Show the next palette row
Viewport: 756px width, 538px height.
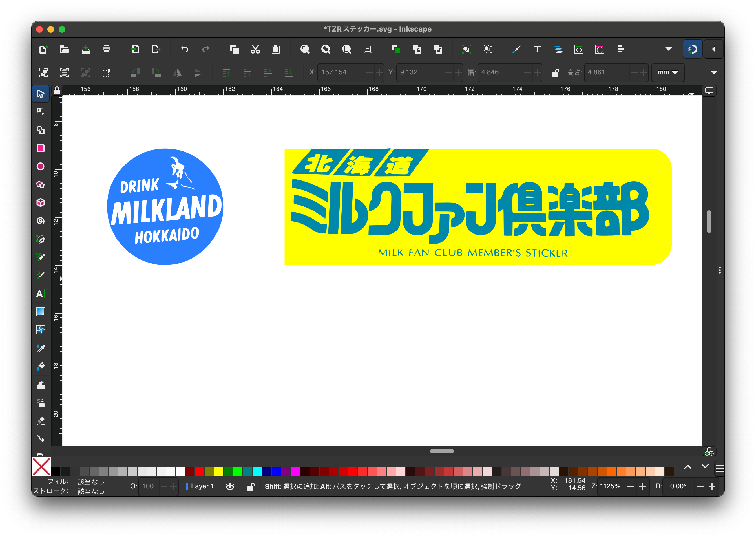pos(705,467)
